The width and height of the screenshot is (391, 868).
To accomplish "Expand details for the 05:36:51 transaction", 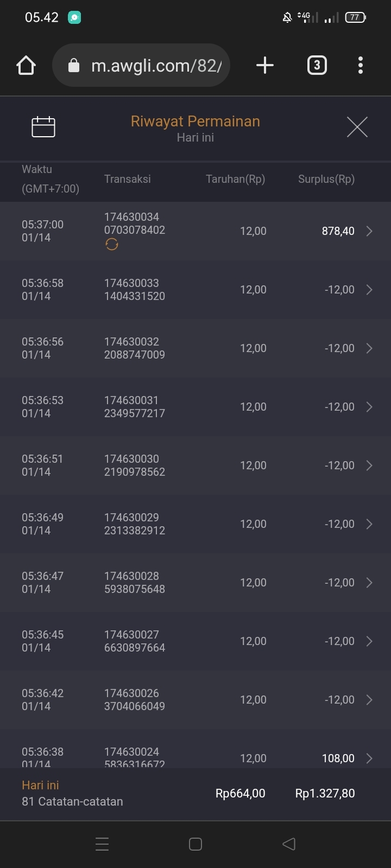I will [369, 465].
